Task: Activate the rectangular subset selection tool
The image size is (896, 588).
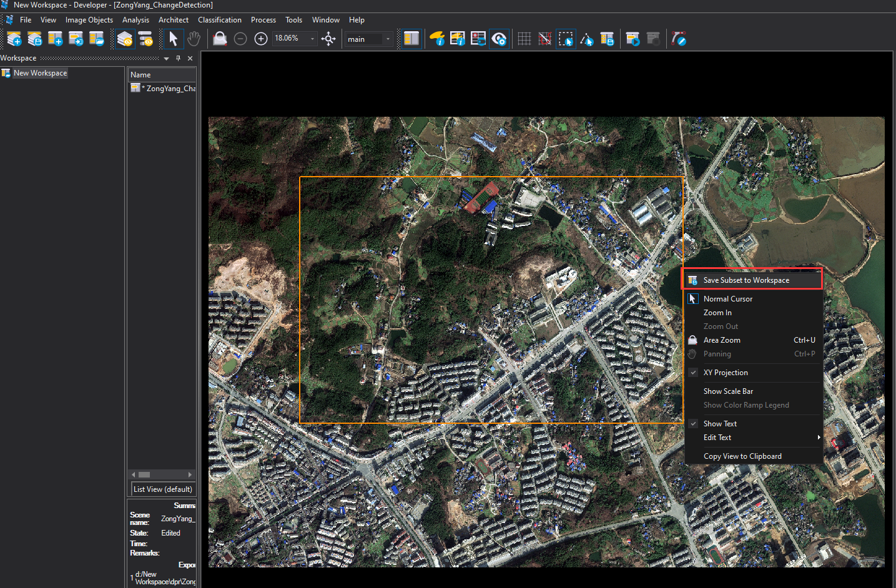Action: [566, 39]
